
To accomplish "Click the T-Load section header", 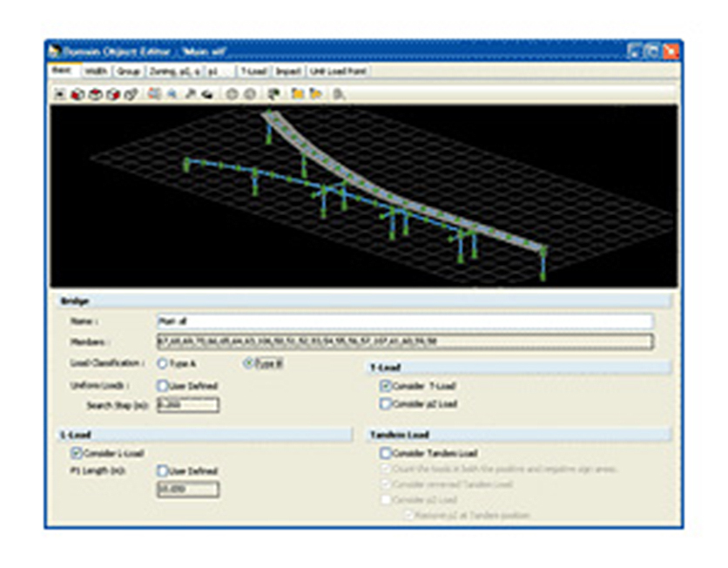I will [519, 368].
